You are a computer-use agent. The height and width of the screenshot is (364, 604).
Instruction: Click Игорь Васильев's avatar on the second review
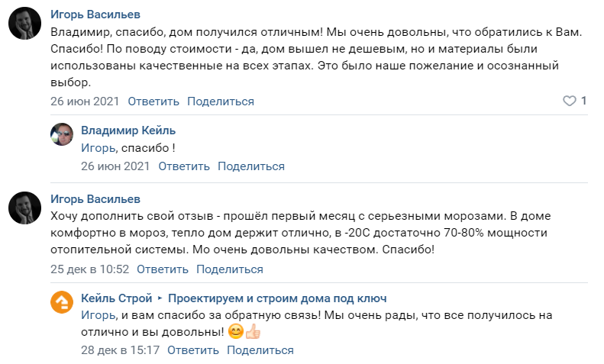[x=24, y=208]
